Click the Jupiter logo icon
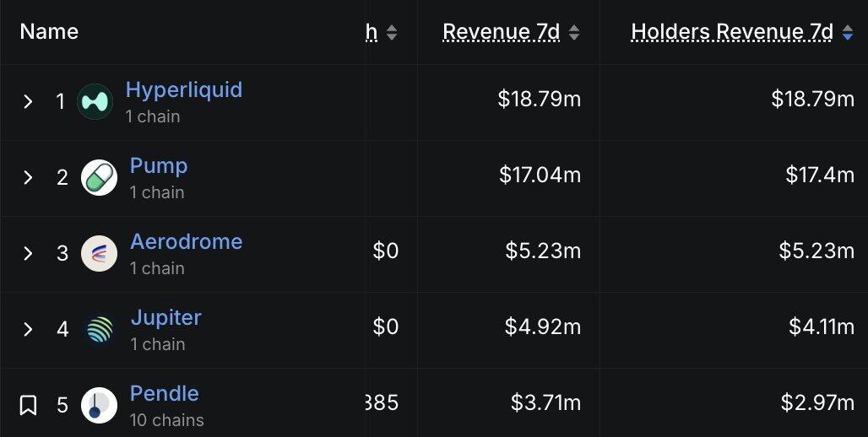868x437 pixels. pyautogui.click(x=99, y=330)
